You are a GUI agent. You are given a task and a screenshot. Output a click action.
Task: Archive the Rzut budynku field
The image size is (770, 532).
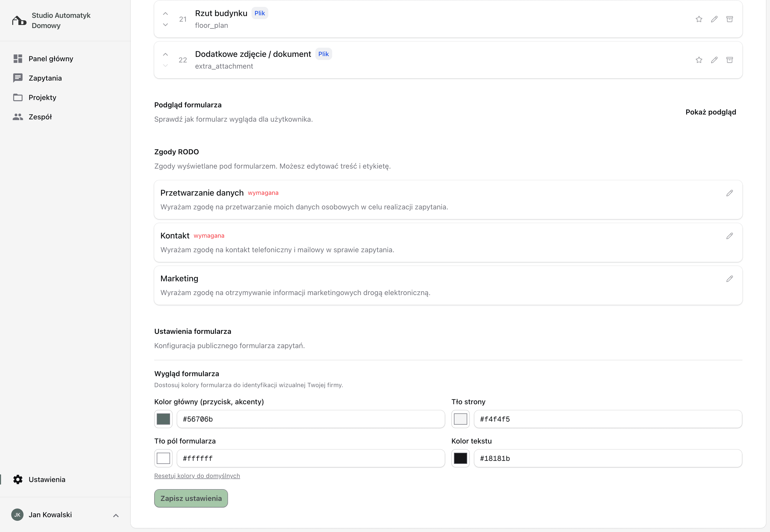pyautogui.click(x=730, y=19)
